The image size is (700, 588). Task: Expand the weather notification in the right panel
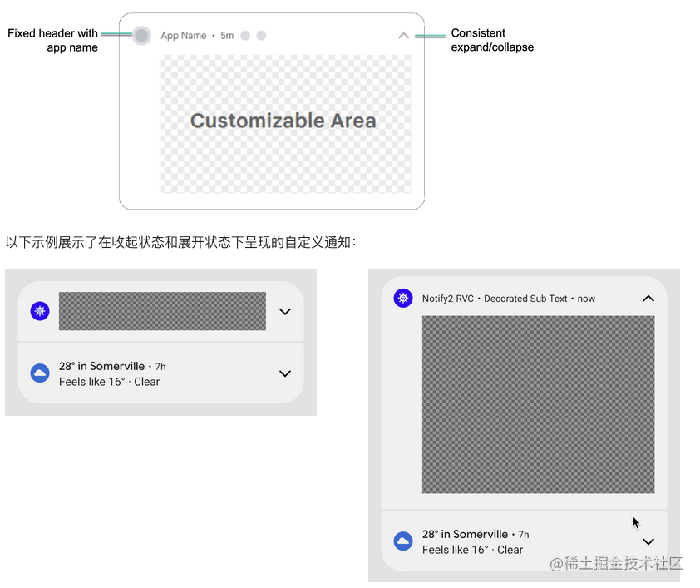click(x=648, y=541)
